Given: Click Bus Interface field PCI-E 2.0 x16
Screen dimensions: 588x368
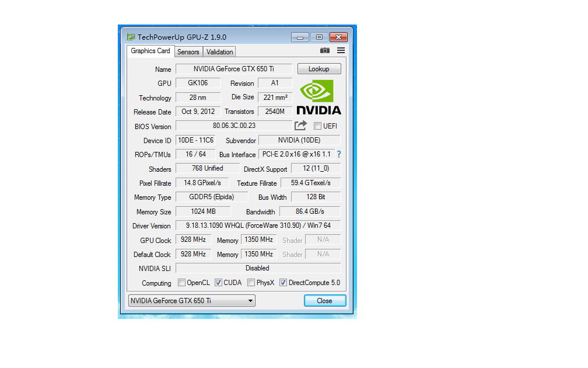Looking at the screenshot, I should coord(296,154).
